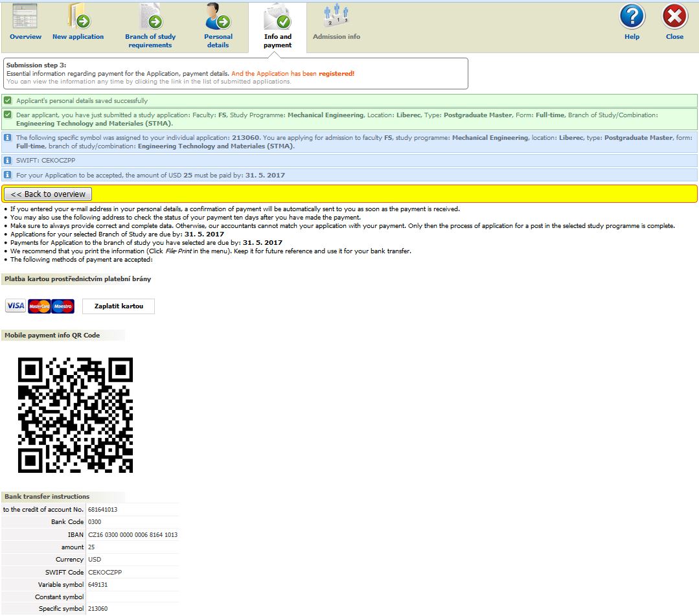Click the Specific symbol value 213060 in the table
Image resolution: width=699 pixels, height=616 pixels.
tap(98, 608)
